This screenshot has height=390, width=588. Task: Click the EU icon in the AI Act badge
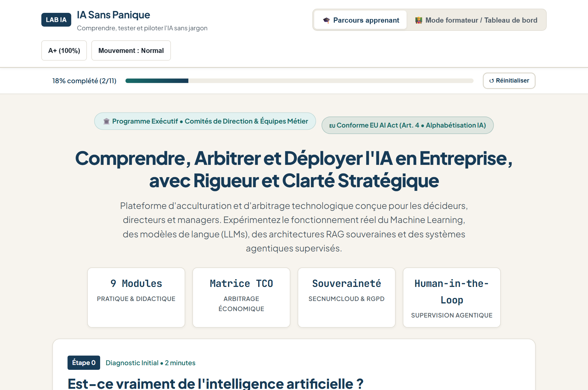332,126
